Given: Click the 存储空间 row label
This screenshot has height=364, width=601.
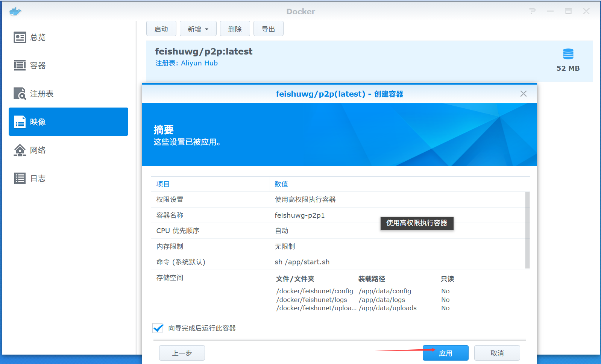Looking at the screenshot, I should [x=170, y=278].
